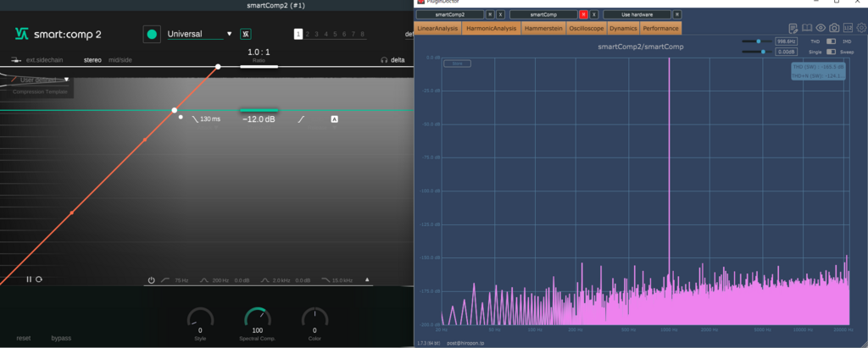Toggle the red M button beside smartComp slot
Image resolution: width=868 pixels, height=348 pixels.
click(x=583, y=14)
